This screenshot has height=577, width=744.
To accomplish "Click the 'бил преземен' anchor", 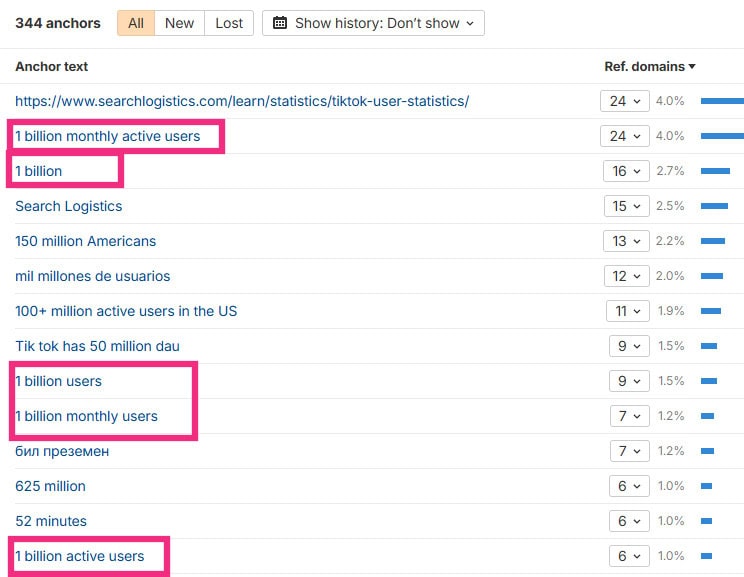I will [62, 451].
